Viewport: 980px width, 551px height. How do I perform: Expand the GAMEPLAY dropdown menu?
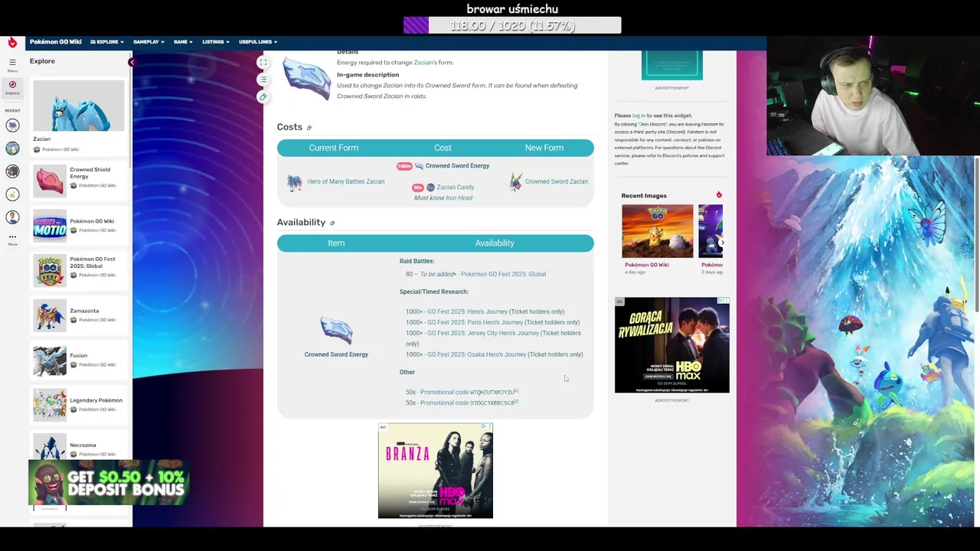tap(149, 42)
